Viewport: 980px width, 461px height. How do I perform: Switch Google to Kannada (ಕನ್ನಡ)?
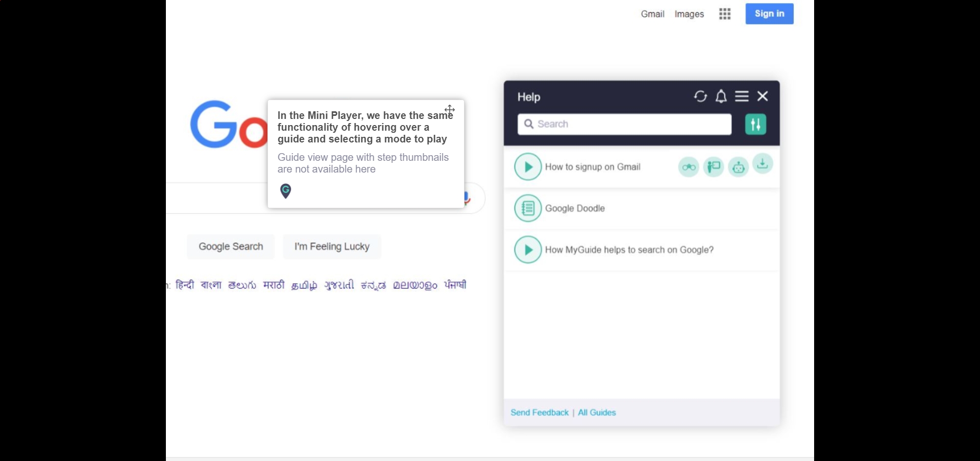pyautogui.click(x=374, y=285)
